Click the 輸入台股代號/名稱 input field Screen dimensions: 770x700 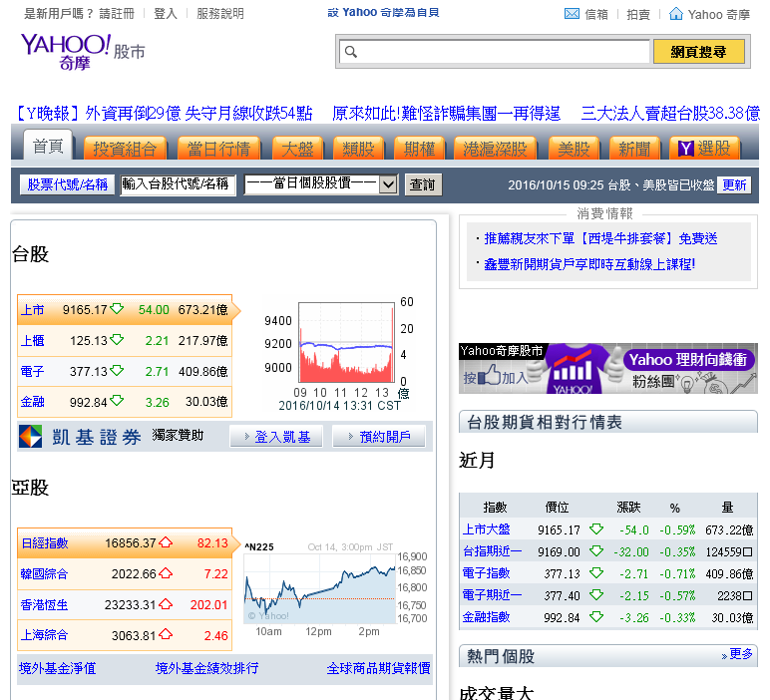point(178,184)
